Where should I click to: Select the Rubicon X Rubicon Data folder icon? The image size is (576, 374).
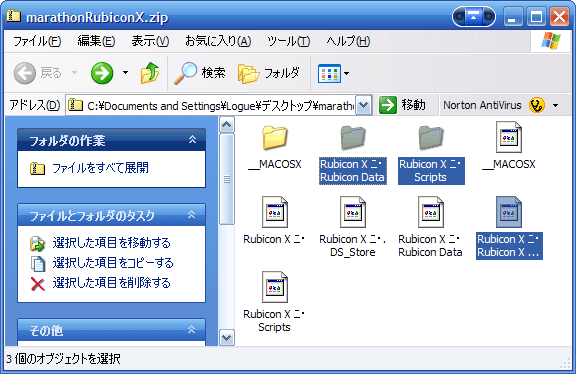coord(353,137)
